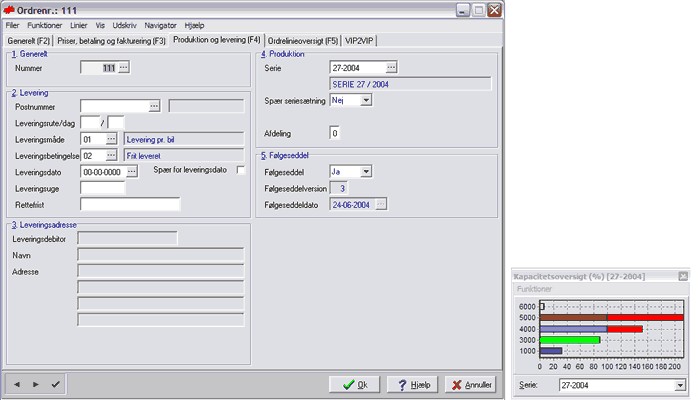Image resolution: width=700 pixels, height=400 pixels.
Task: Click the lookup button next to Nummer field
Action: (124, 67)
